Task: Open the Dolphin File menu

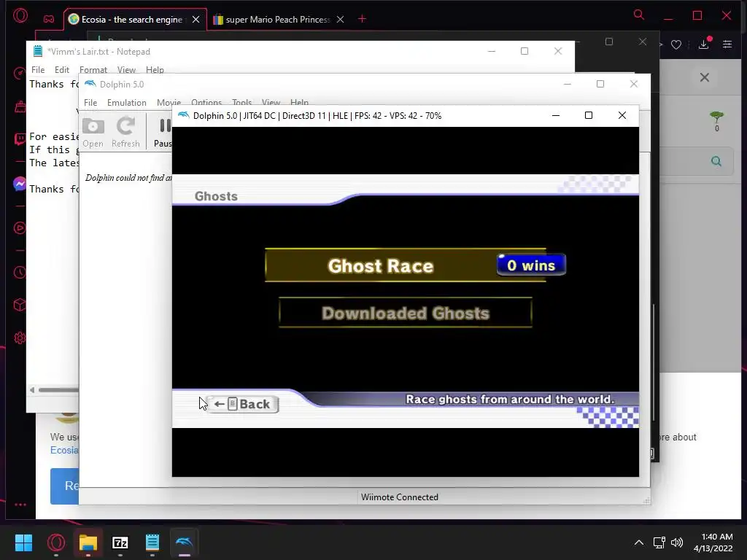Action: pos(90,102)
